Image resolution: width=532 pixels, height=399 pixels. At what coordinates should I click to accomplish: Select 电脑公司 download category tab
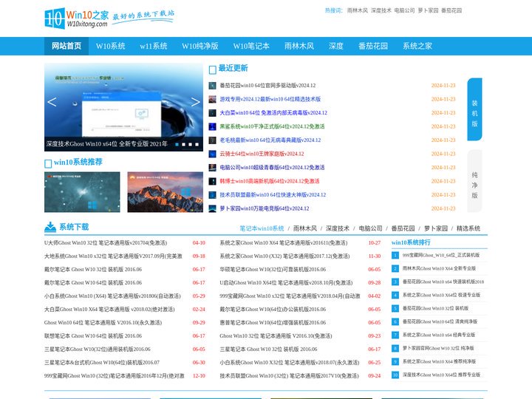370,228
